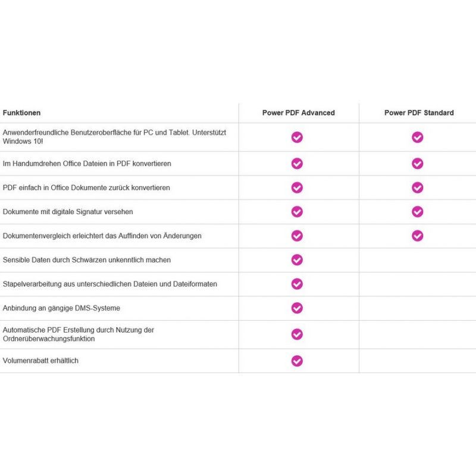476x476 pixels.
Task: Click Advanced checkmark for PDF back to Office row
Action: [297, 187]
